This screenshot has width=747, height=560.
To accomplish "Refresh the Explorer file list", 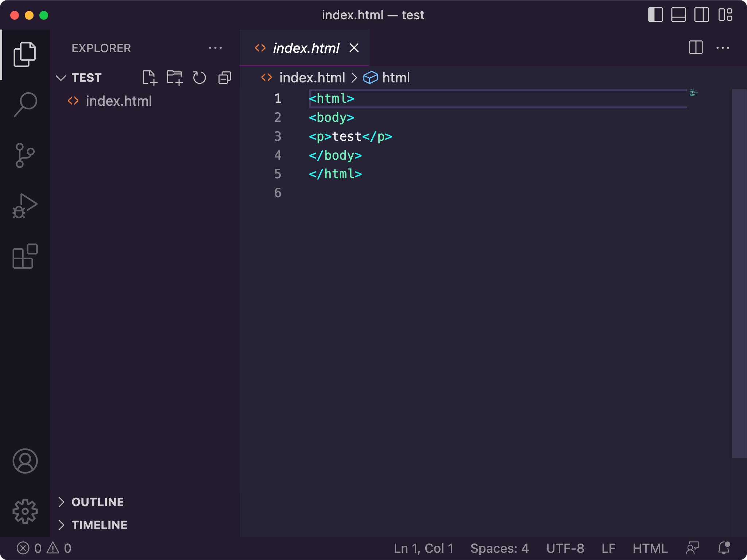I will click(199, 77).
